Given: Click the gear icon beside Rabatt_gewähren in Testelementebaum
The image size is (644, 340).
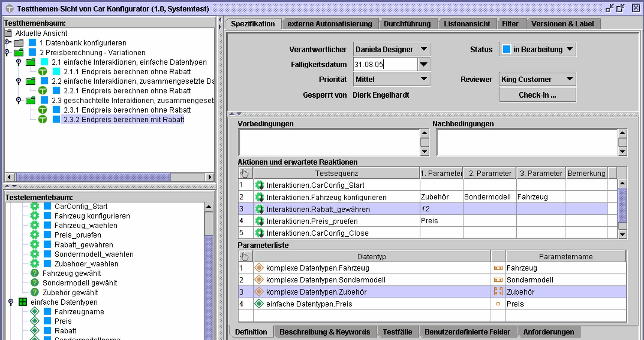Looking at the screenshot, I should [x=35, y=245].
